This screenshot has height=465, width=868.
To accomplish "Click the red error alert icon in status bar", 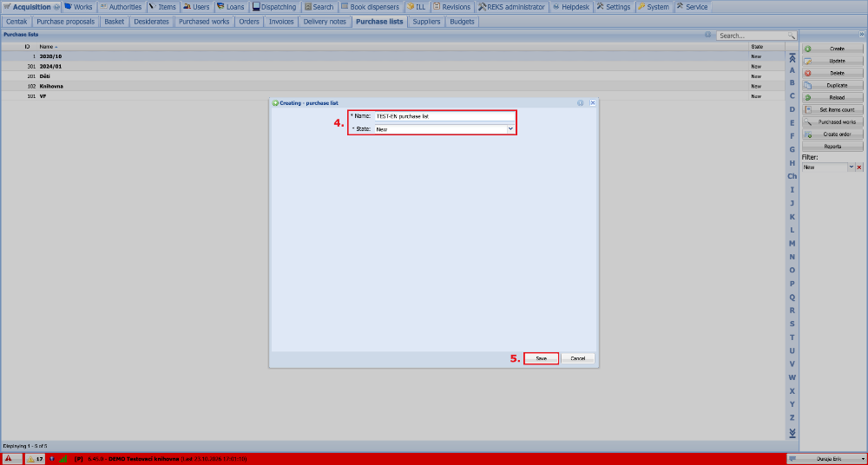I will [9, 459].
